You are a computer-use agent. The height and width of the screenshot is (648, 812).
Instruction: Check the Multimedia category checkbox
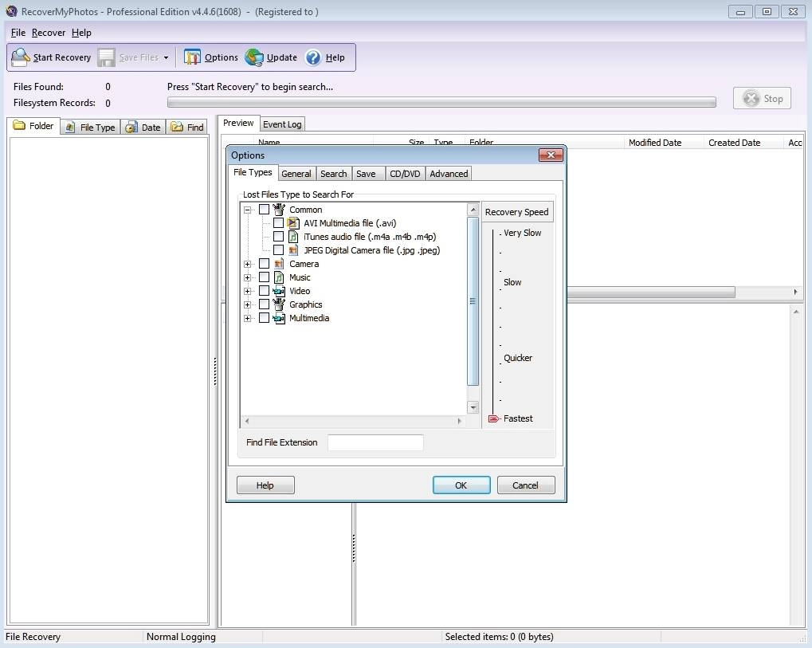tap(264, 317)
